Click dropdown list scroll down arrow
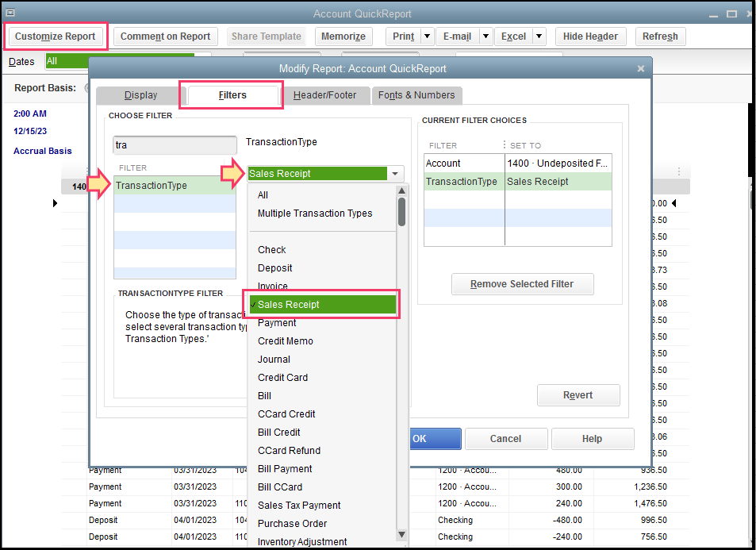Image resolution: width=756 pixels, height=550 pixels. tap(401, 535)
